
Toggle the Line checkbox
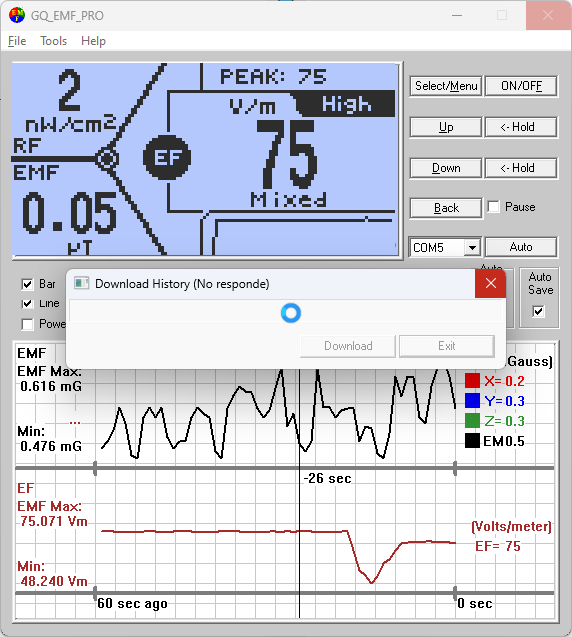point(27,304)
